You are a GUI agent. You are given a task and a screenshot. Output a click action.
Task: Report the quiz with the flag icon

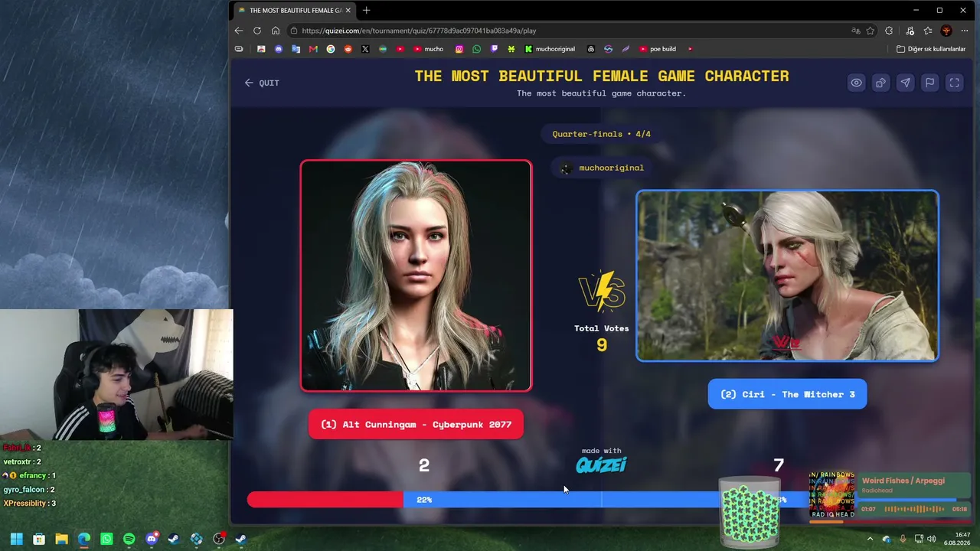tap(929, 83)
